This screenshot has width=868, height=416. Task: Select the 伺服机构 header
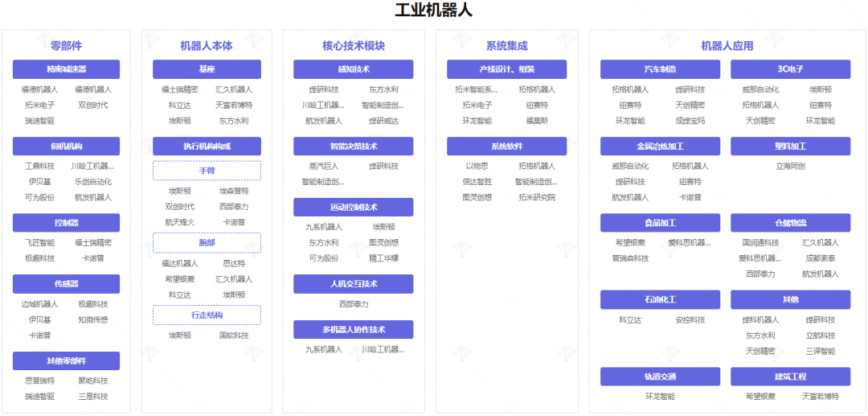pos(66,146)
